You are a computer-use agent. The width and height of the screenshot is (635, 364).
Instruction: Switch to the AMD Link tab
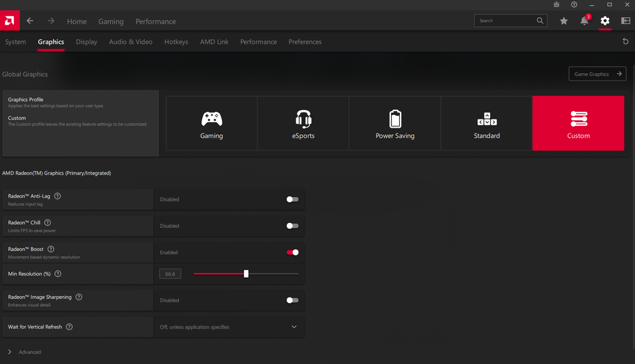pyautogui.click(x=214, y=42)
